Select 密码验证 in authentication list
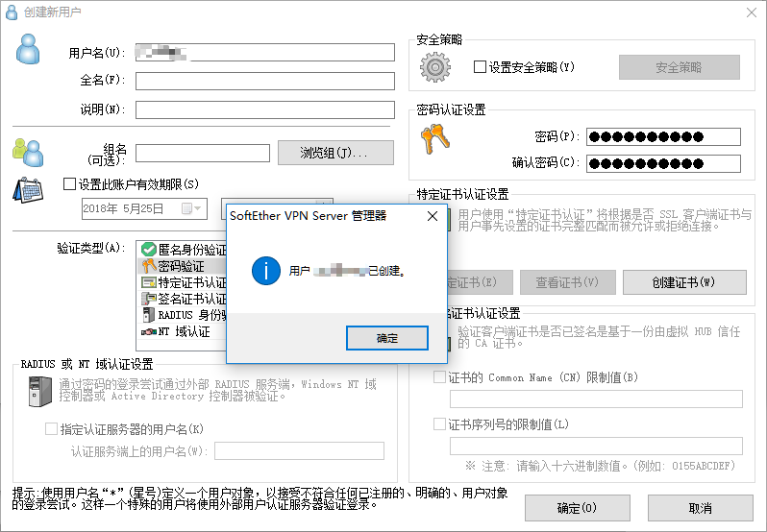 (x=181, y=266)
